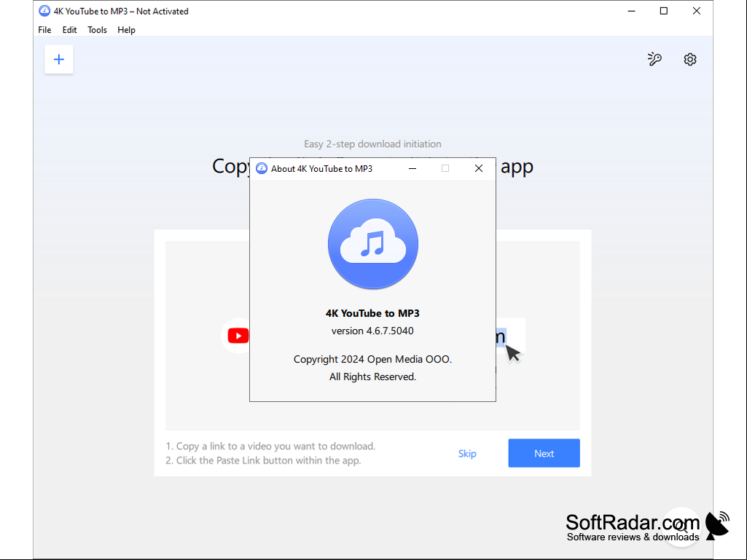
Task: Click the All Rights Reserved text
Action: tap(372, 376)
